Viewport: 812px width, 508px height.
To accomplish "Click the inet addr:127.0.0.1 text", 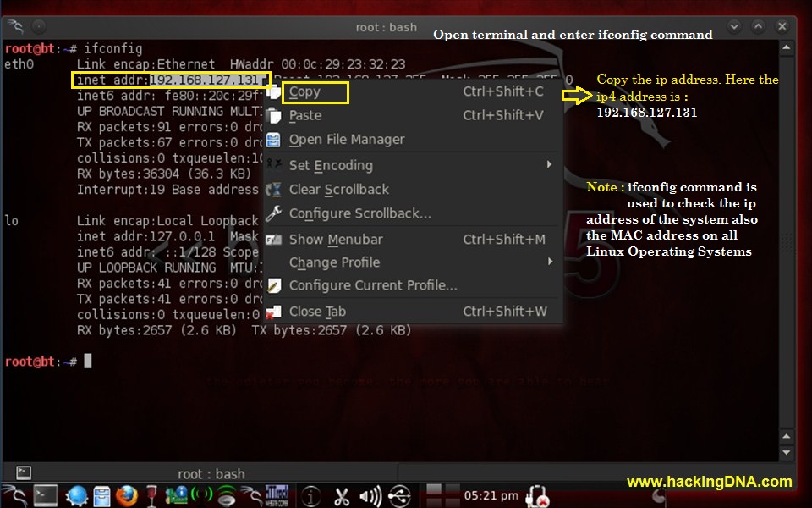I will [x=145, y=236].
